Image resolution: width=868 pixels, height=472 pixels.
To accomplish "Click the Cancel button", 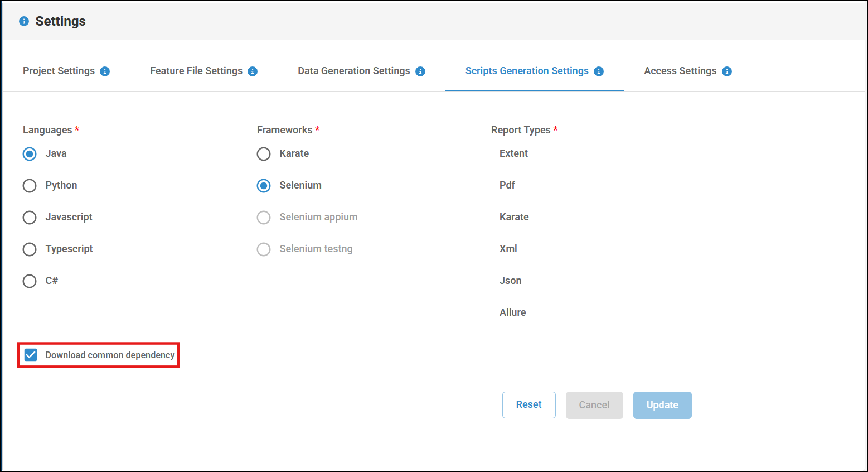I will point(594,405).
